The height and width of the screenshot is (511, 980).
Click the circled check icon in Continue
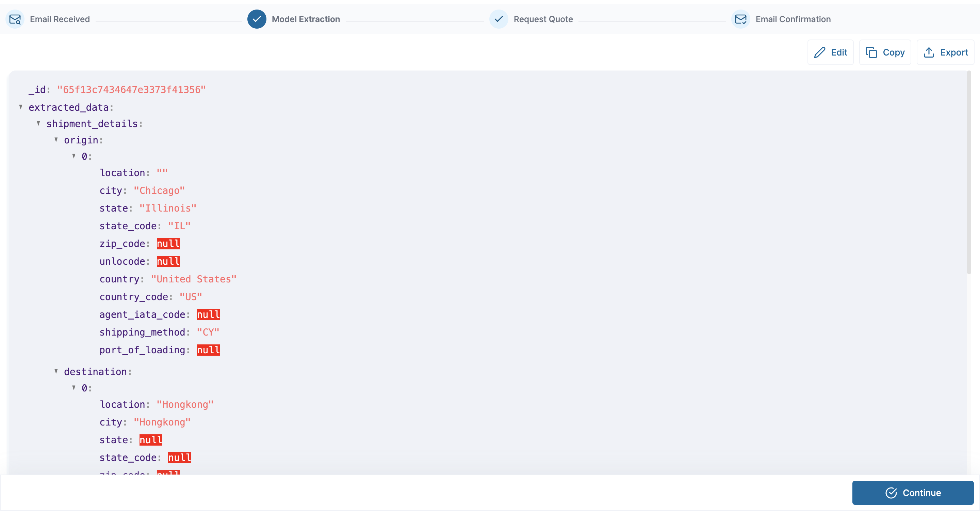click(x=891, y=492)
